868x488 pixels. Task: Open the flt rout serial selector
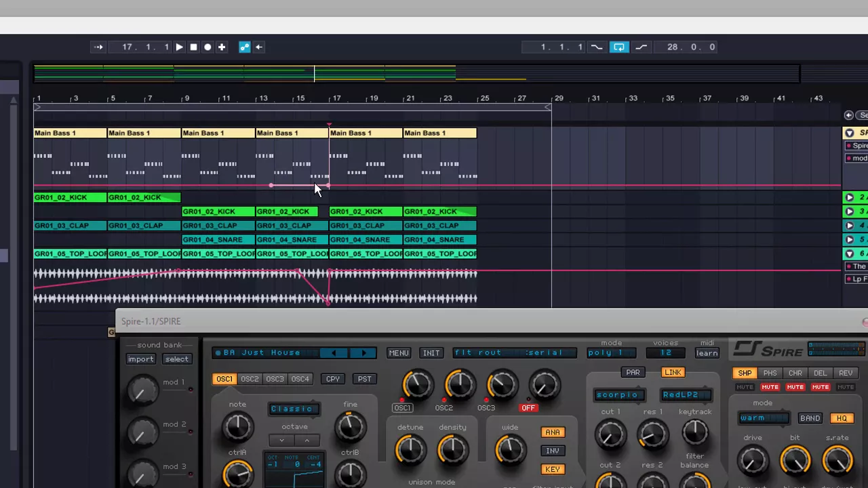pos(515,352)
